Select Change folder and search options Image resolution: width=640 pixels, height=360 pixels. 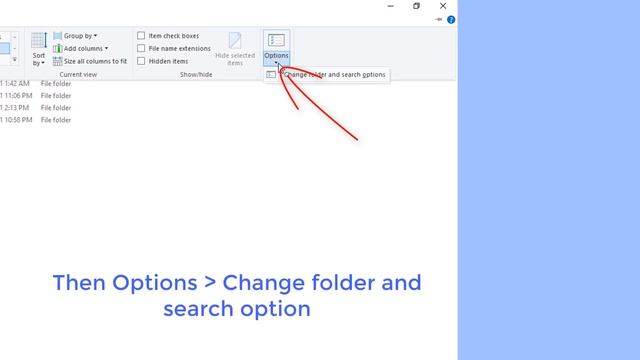coord(327,75)
